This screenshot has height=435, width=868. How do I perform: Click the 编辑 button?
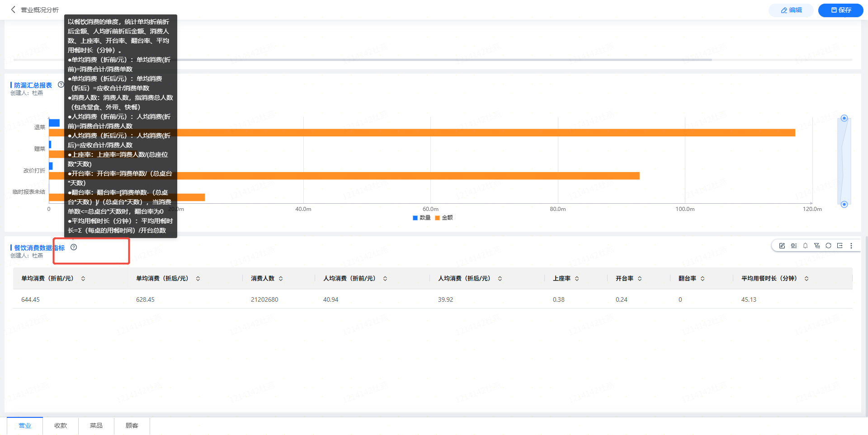791,10
